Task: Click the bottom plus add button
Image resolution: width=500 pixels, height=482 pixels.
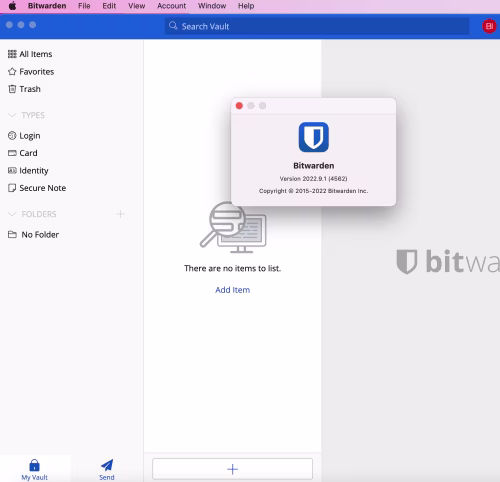Action: pyautogui.click(x=232, y=469)
